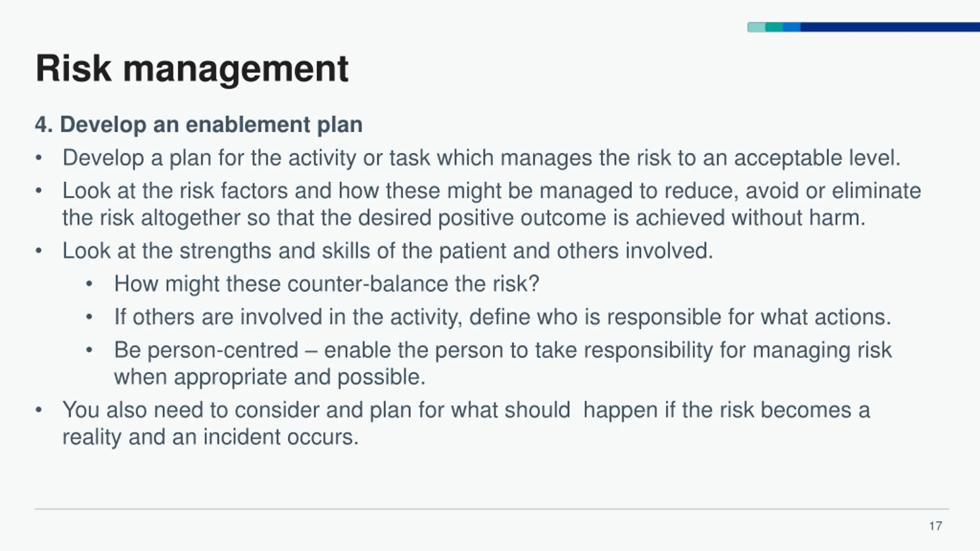Click the green segment of the header bar
The width and height of the screenshot is (980, 551).
774,27
